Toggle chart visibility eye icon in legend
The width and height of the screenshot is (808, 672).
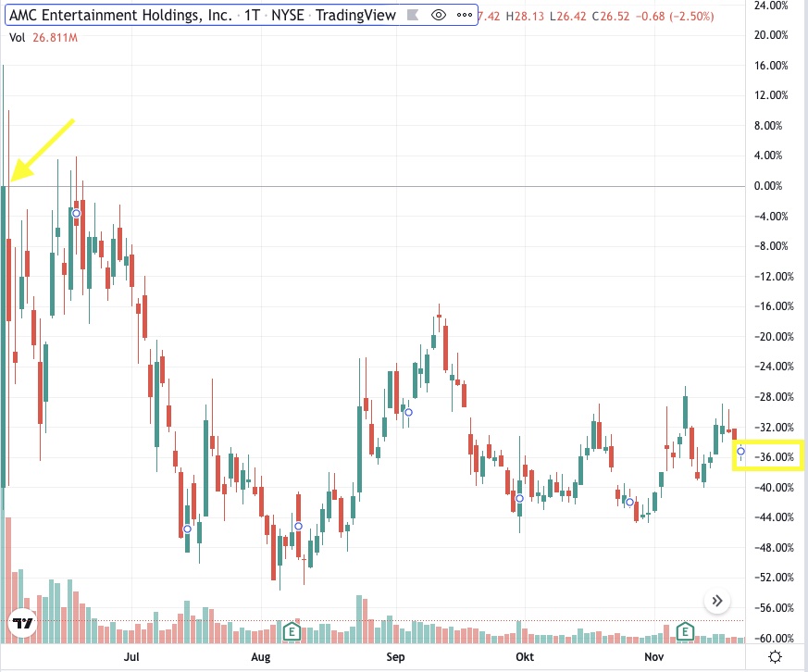pos(438,15)
